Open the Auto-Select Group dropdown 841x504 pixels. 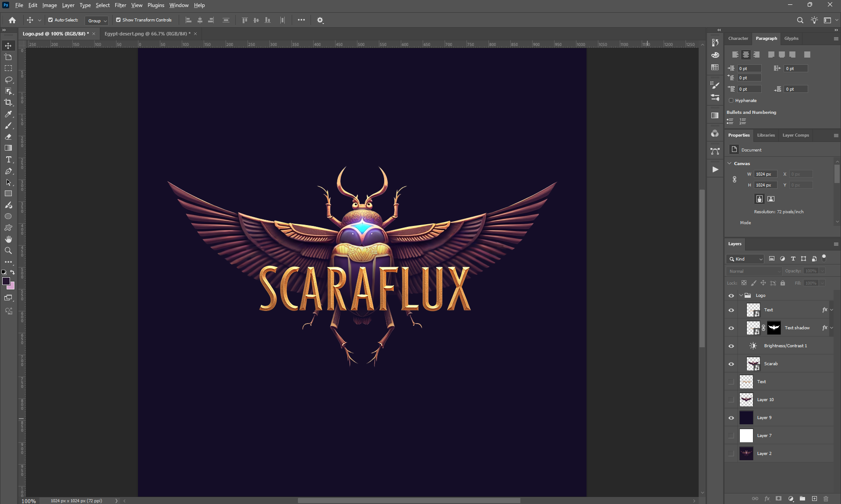(x=97, y=21)
